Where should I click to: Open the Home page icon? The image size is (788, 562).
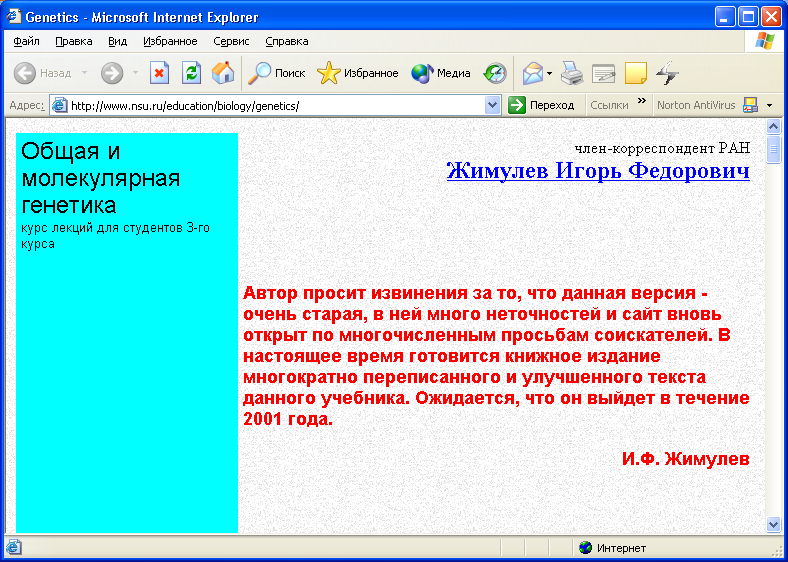tap(223, 73)
